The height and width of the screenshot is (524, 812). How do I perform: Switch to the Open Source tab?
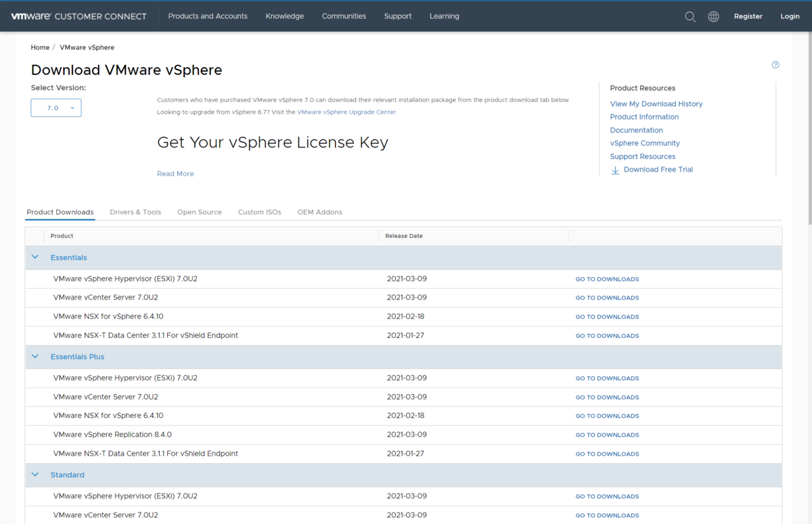tap(200, 212)
